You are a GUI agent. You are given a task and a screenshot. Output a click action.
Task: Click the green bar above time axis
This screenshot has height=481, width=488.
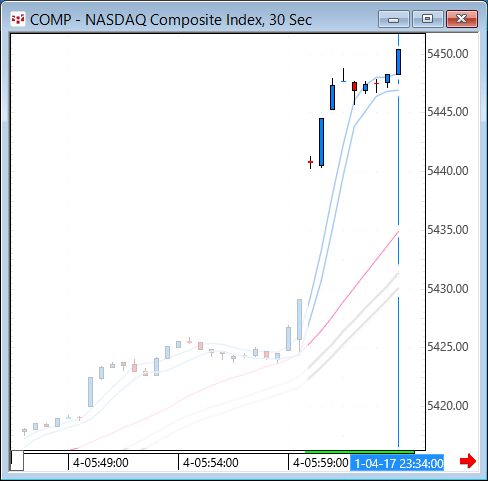coord(360,452)
